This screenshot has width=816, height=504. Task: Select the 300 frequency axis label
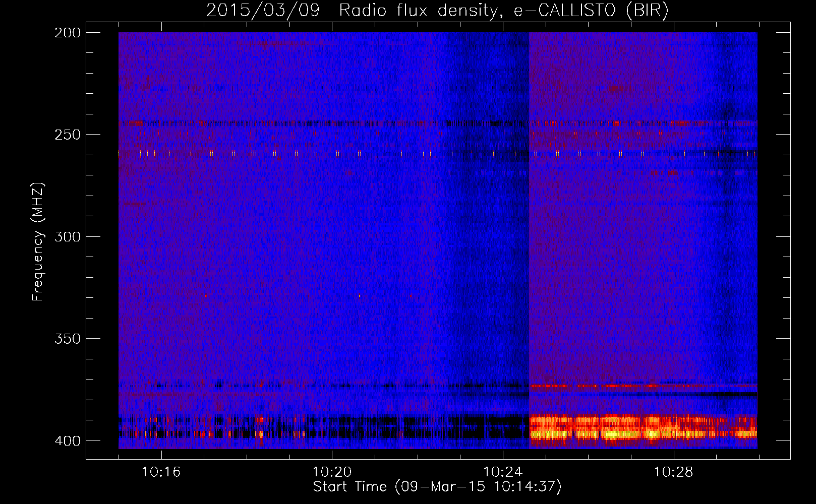point(67,236)
